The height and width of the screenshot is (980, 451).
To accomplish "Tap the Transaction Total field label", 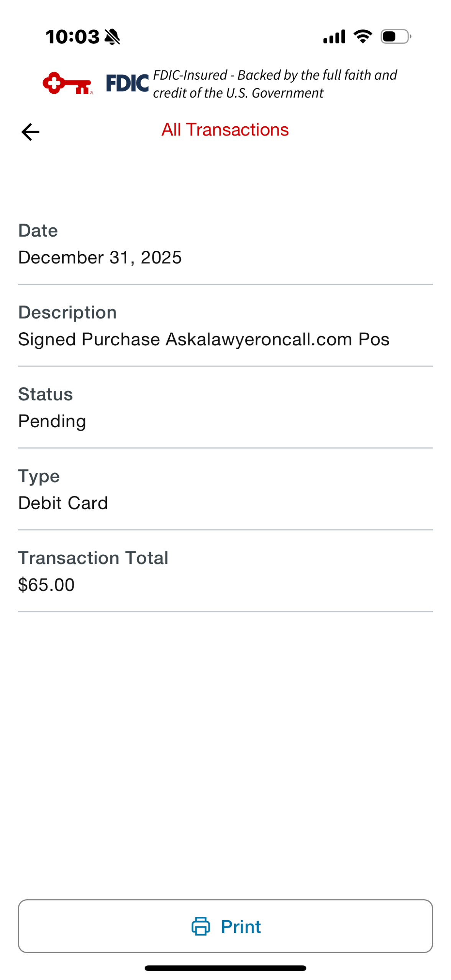I will pos(93,558).
